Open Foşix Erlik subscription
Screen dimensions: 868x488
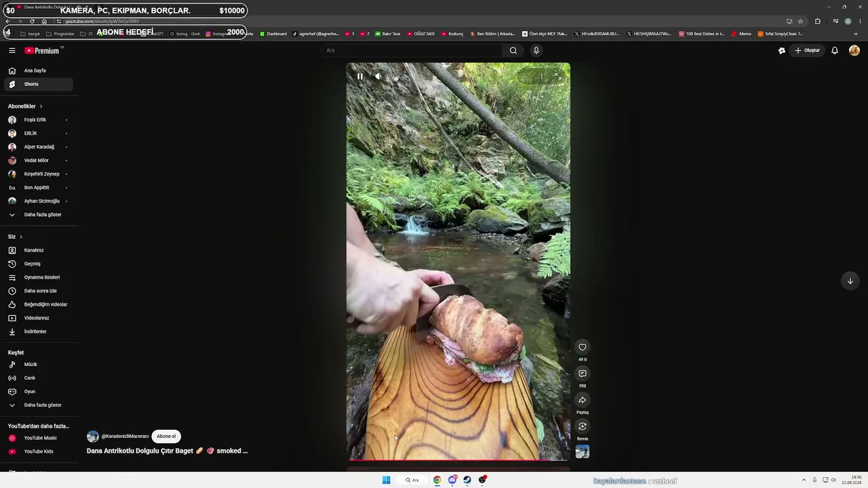point(39,120)
